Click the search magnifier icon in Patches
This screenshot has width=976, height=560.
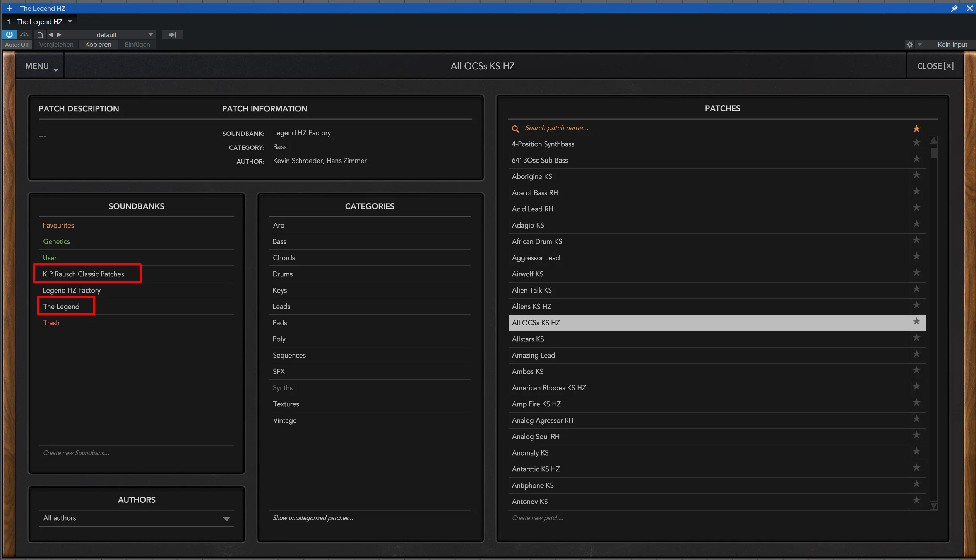pos(515,128)
